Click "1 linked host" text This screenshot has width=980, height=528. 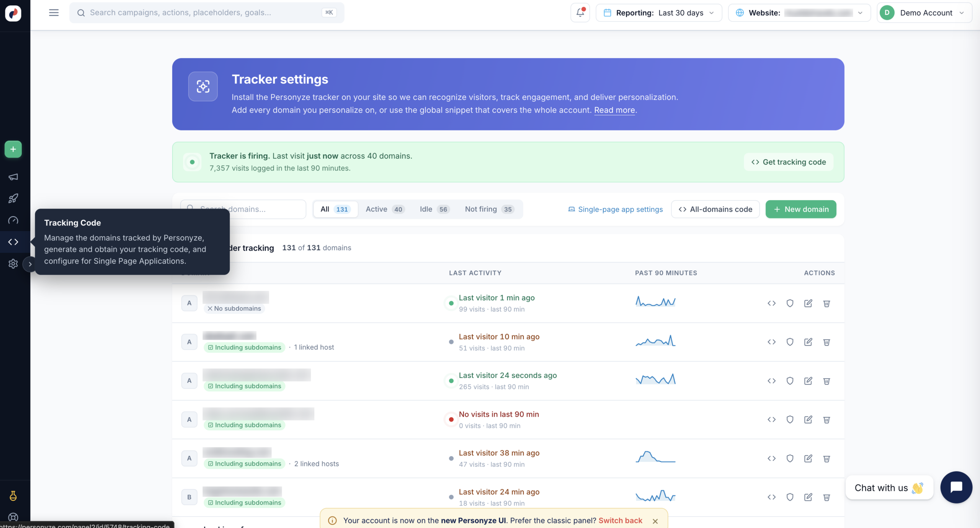point(314,347)
